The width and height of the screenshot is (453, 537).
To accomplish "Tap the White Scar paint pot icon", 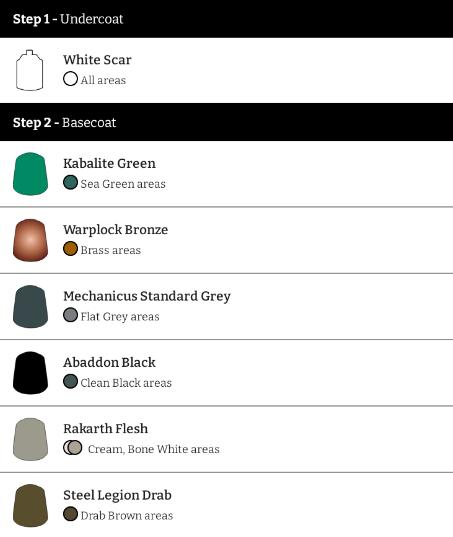I will pos(29,70).
